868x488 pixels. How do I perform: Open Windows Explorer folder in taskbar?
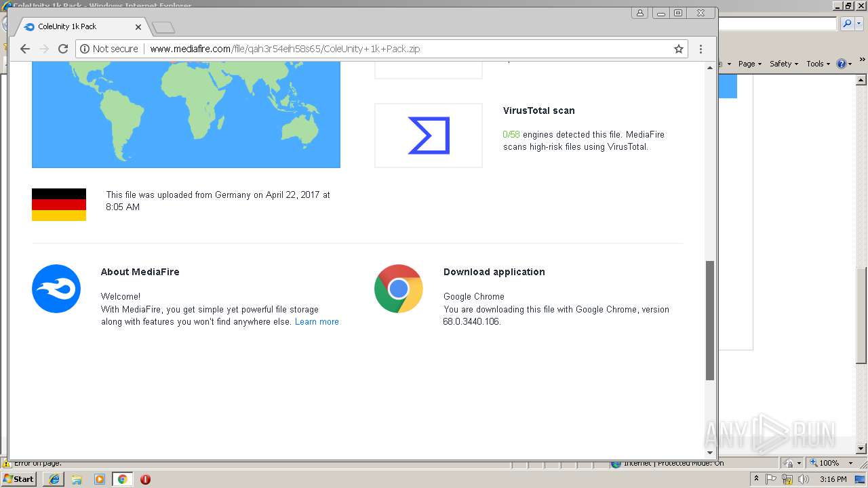coord(77,479)
